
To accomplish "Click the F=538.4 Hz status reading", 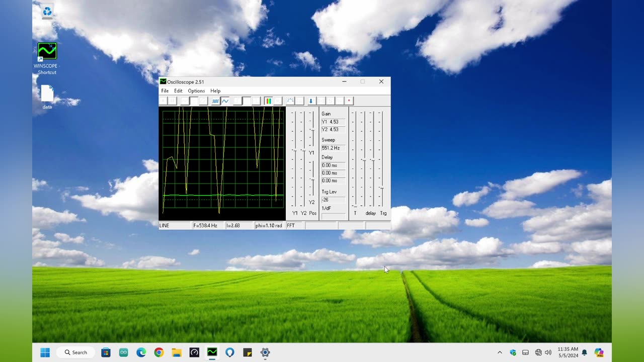I will coord(208,226).
